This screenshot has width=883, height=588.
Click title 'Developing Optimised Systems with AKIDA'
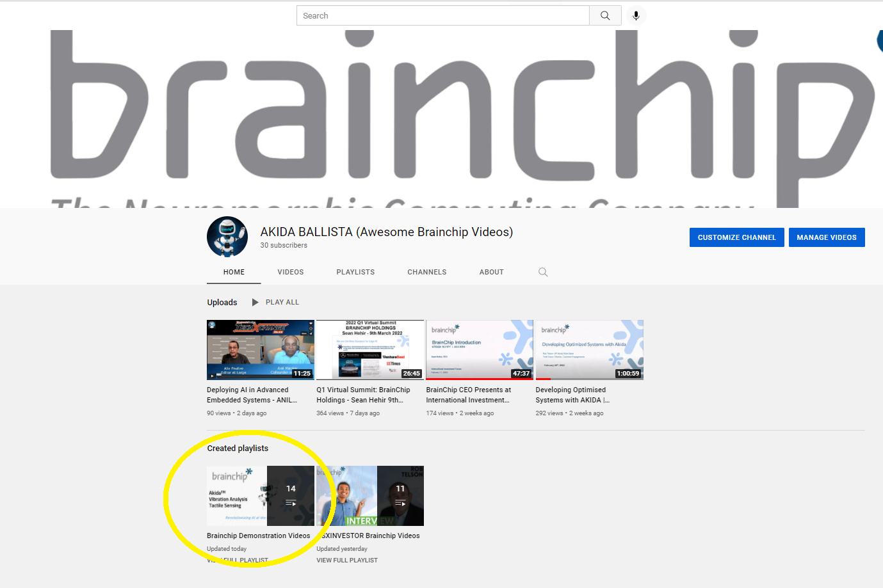(572, 395)
